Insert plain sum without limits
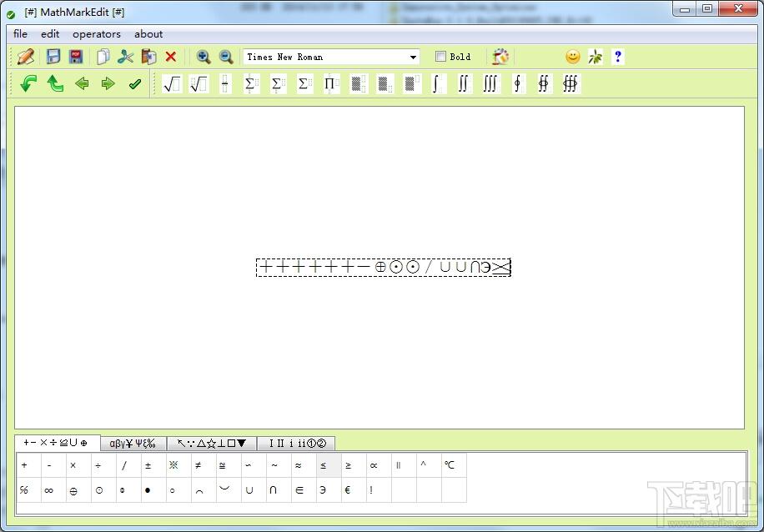This screenshot has width=764, height=532. 304,83
